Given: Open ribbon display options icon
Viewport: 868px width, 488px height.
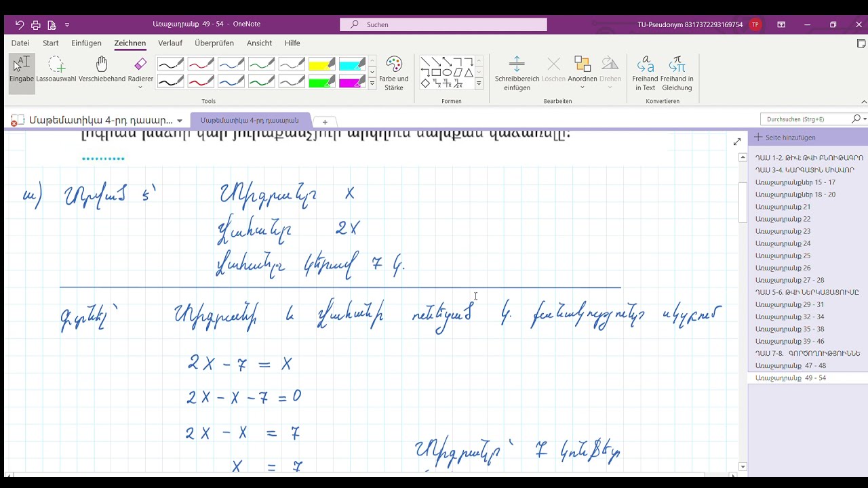Looking at the screenshot, I should [x=781, y=24].
